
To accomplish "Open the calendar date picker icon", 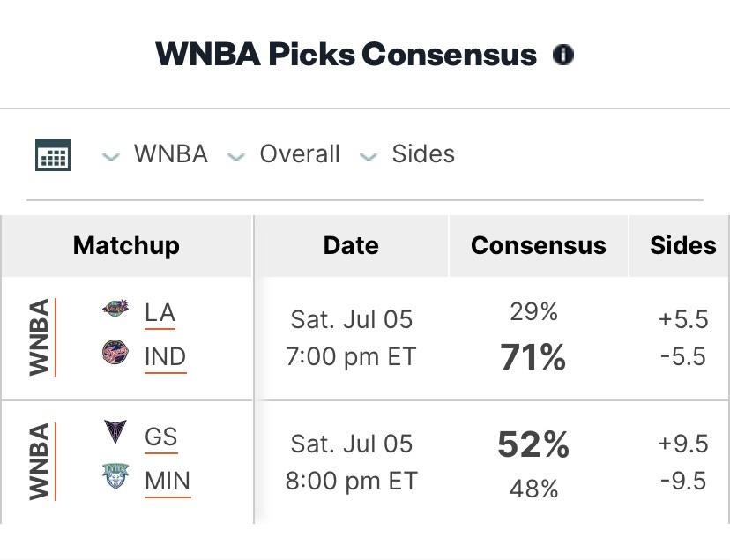I will (x=53, y=155).
